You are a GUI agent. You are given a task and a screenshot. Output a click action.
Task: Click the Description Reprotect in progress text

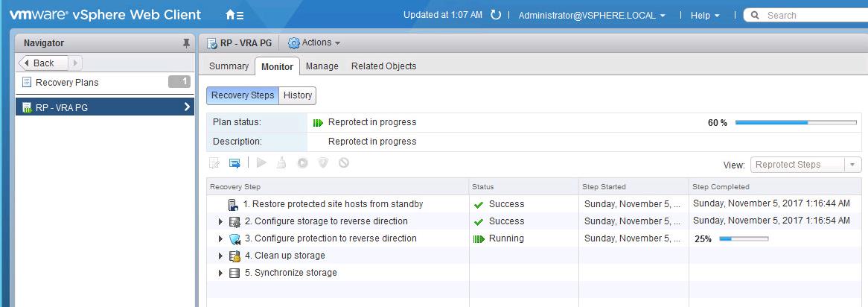372,142
